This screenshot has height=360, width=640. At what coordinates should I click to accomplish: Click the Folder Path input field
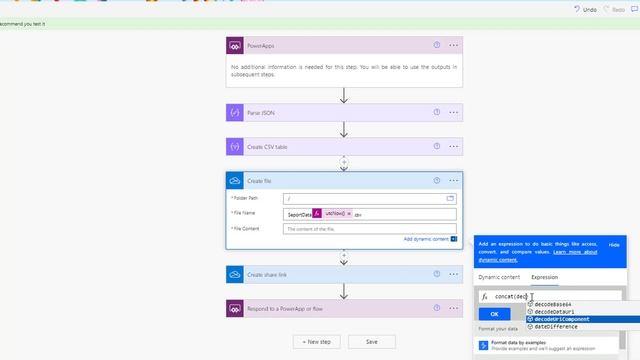tap(370, 199)
